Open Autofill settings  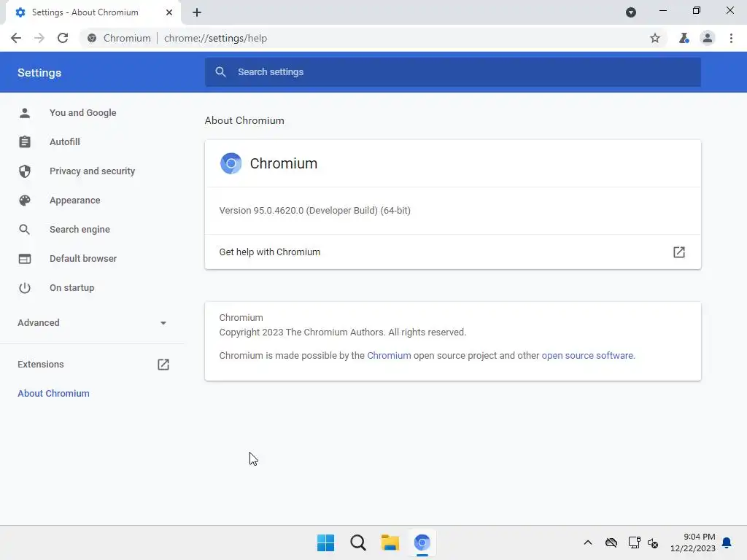click(x=65, y=142)
